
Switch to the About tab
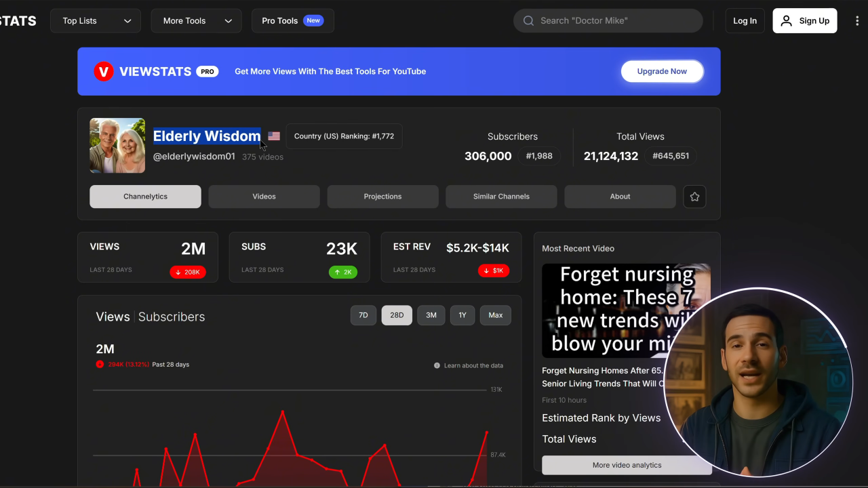pos(620,197)
